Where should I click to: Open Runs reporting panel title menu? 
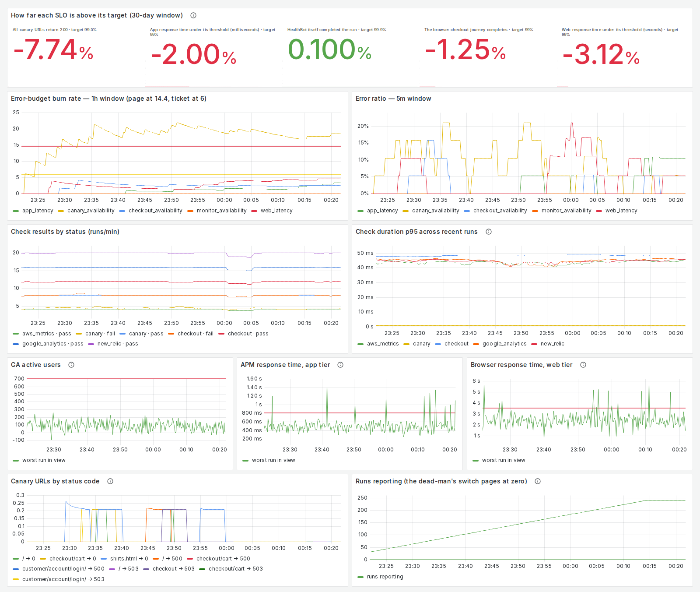pyautogui.click(x=441, y=481)
